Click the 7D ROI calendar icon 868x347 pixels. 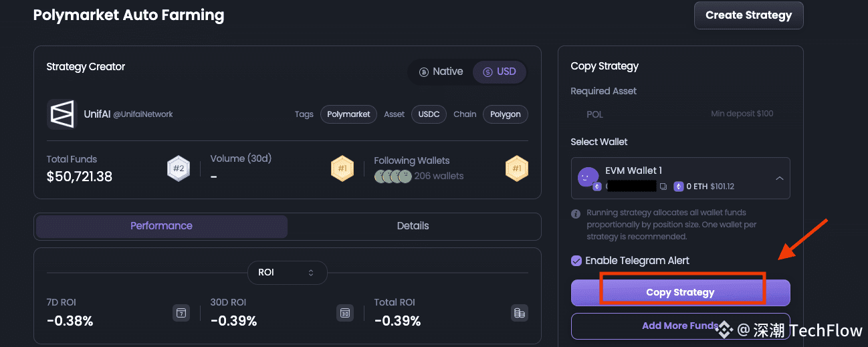181,312
